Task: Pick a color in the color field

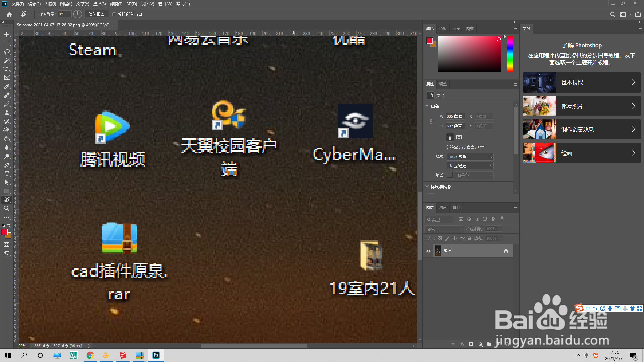Action: [470, 54]
